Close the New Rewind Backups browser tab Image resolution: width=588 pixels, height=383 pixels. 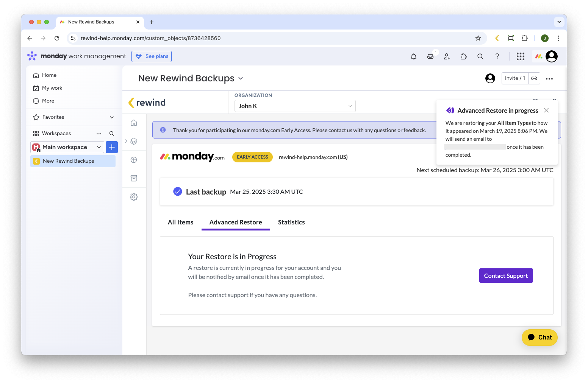click(x=138, y=22)
